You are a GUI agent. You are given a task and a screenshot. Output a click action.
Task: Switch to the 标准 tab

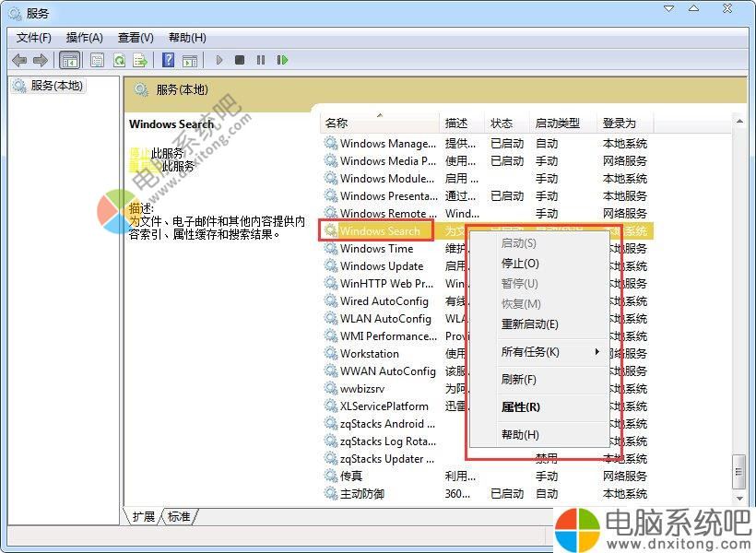[179, 517]
